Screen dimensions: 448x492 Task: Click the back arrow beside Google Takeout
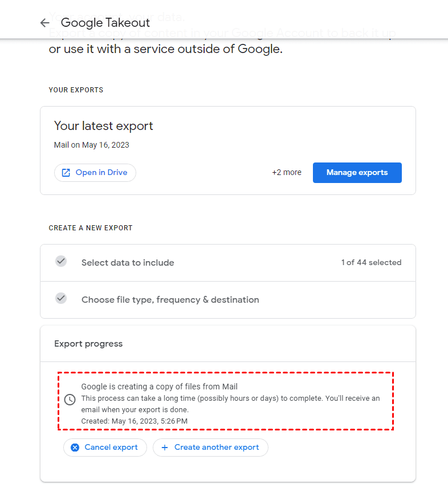point(44,23)
